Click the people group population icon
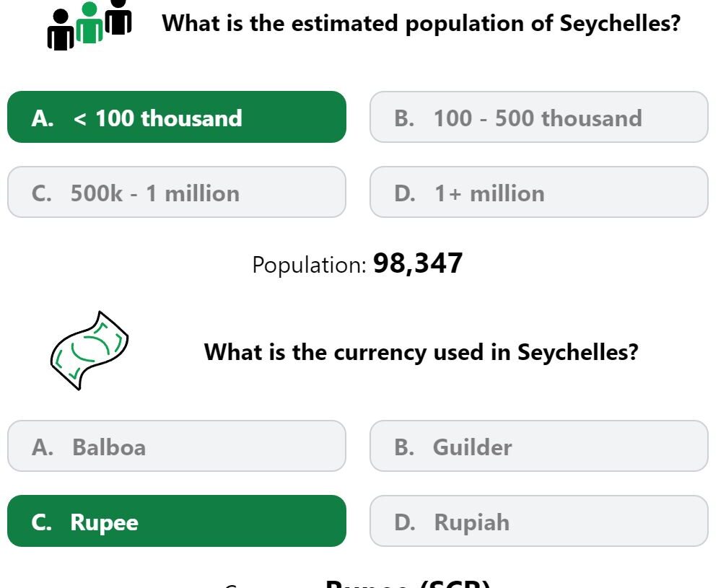The width and height of the screenshot is (726, 588). click(x=89, y=25)
